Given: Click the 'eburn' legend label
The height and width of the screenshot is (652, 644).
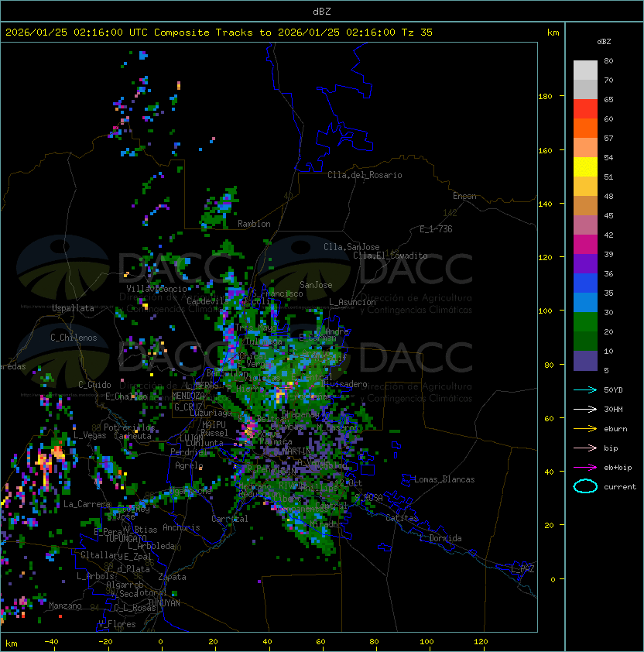Looking at the screenshot, I should click(x=615, y=429).
